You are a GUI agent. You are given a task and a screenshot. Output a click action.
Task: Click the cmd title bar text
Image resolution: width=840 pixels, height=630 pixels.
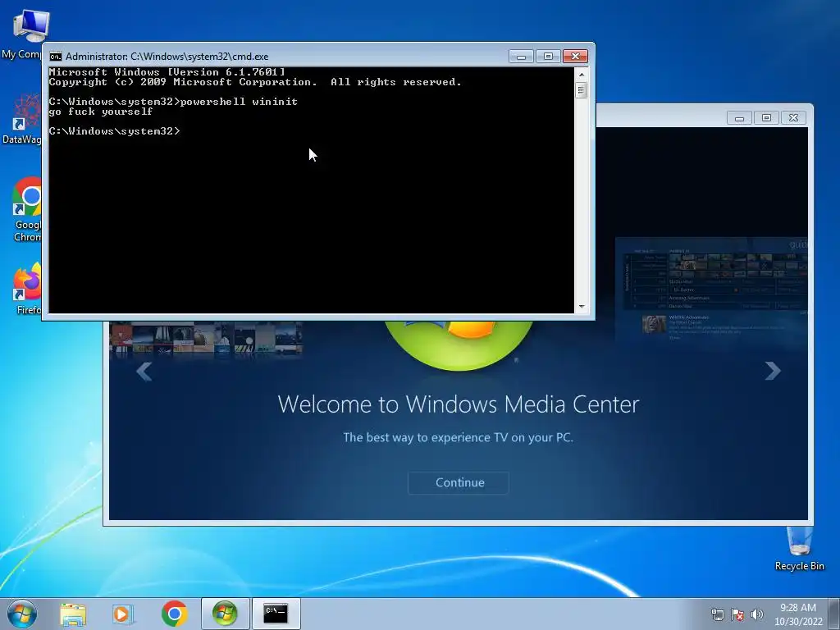coord(167,57)
